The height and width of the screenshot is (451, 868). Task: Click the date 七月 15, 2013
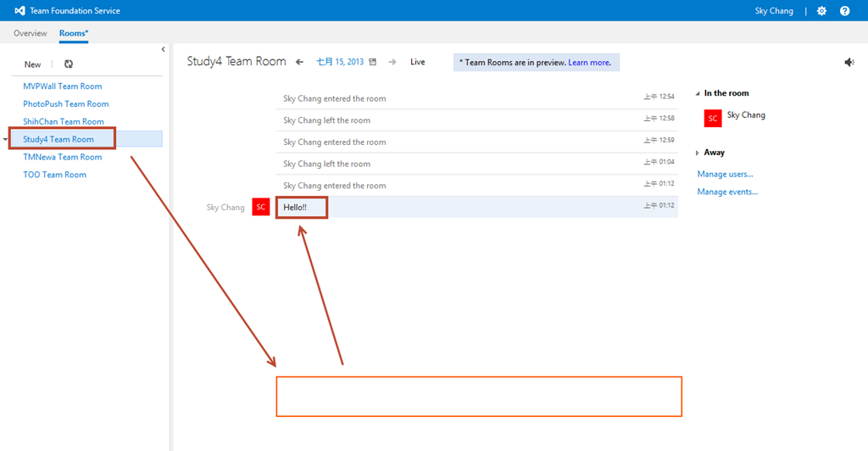(340, 62)
